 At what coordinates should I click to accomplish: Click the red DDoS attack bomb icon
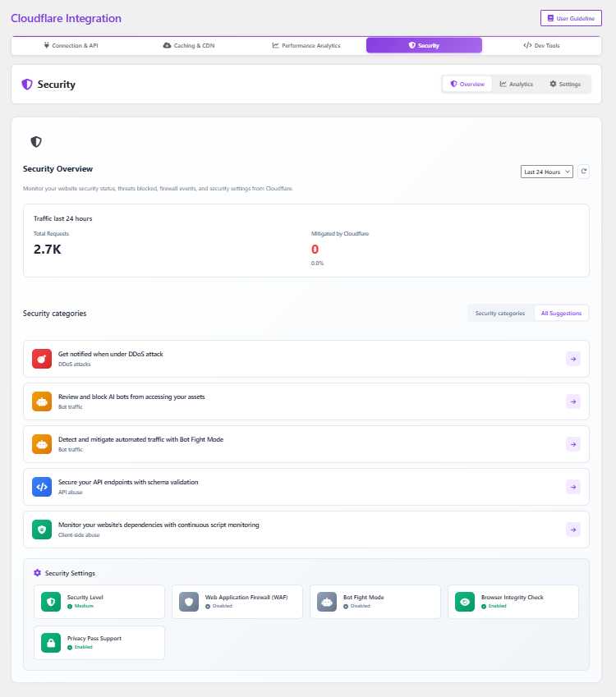pos(42,359)
